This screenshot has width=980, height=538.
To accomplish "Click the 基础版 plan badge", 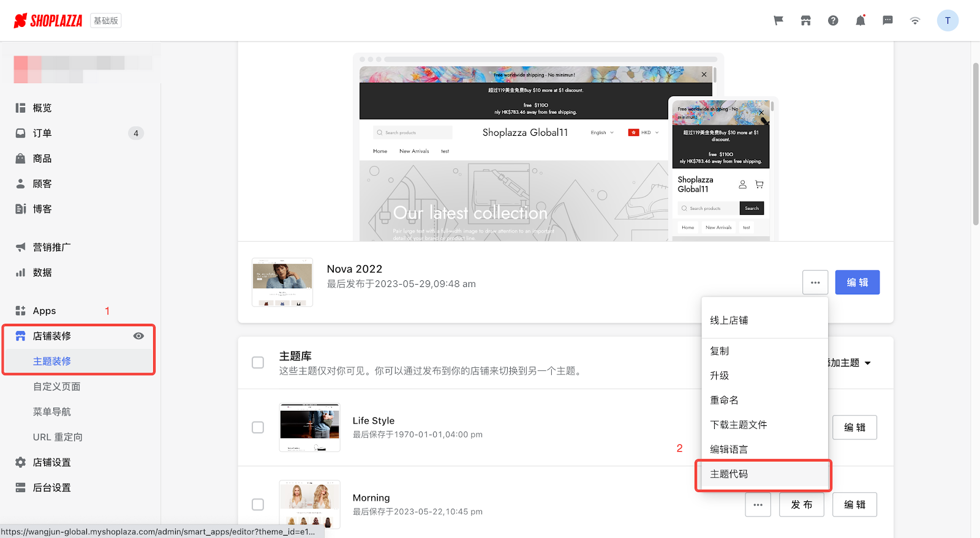I will click(x=106, y=21).
